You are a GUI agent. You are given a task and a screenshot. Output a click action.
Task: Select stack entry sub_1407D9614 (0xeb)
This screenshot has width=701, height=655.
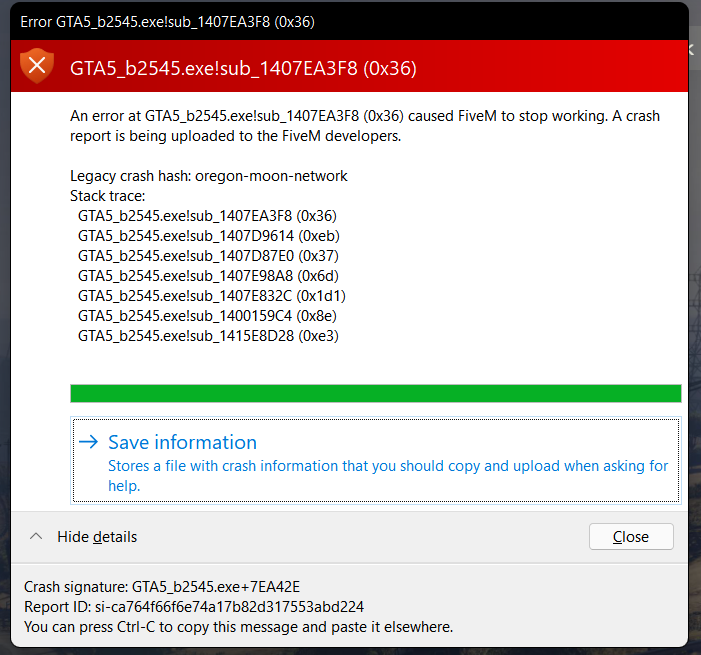[x=209, y=236]
